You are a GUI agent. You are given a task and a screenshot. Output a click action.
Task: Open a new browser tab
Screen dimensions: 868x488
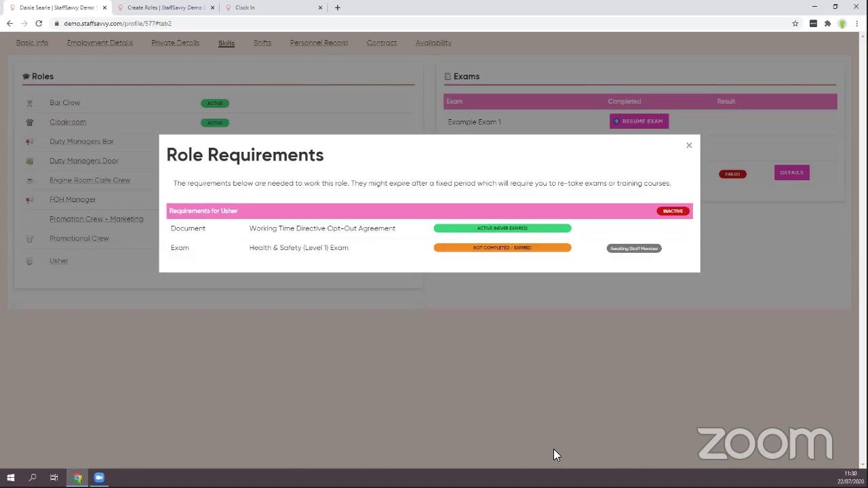point(337,7)
